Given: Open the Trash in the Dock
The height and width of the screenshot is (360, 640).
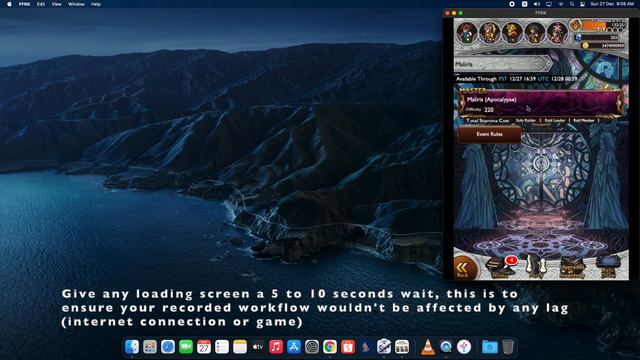Looking at the screenshot, I should click(508, 347).
